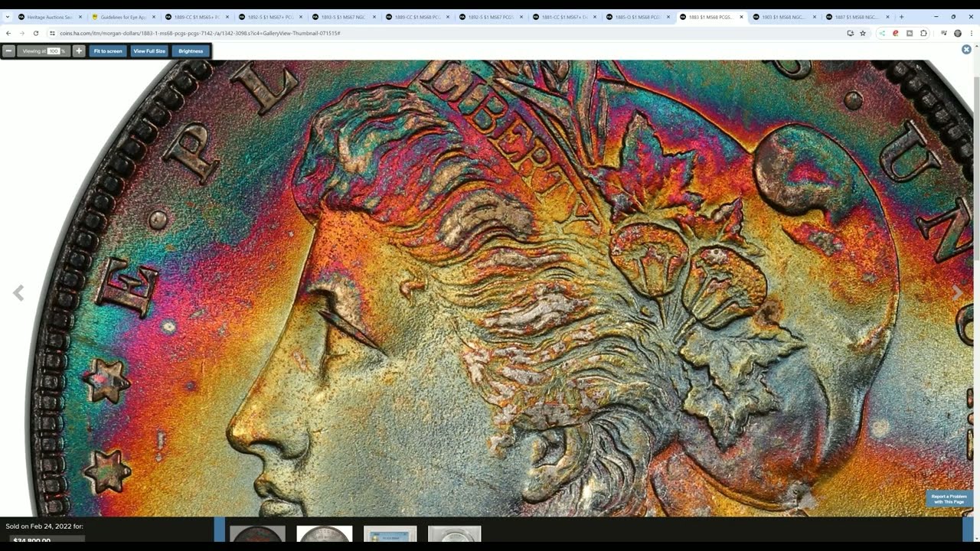Image resolution: width=980 pixels, height=551 pixels.
Task: Zoom out with the minus button
Action: click(x=8, y=51)
